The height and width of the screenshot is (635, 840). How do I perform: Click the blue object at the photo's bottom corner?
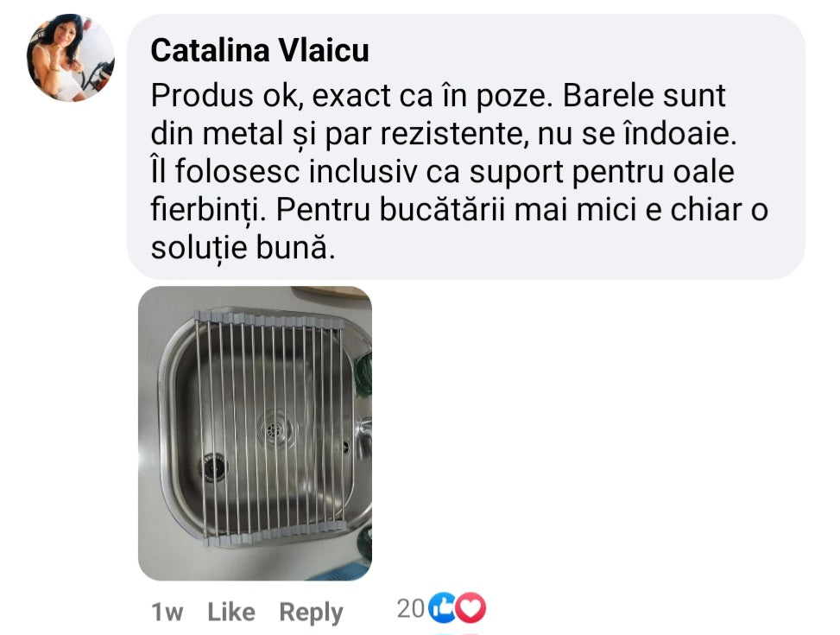(341, 571)
